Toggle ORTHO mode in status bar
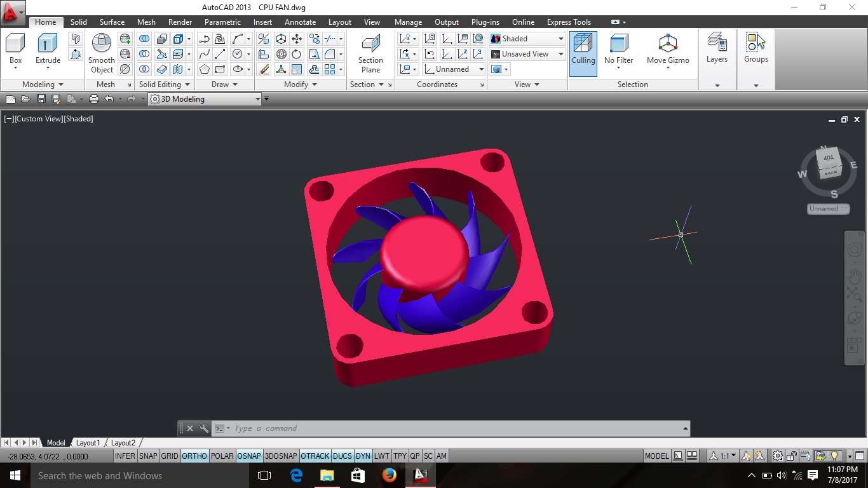 point(194,456)
